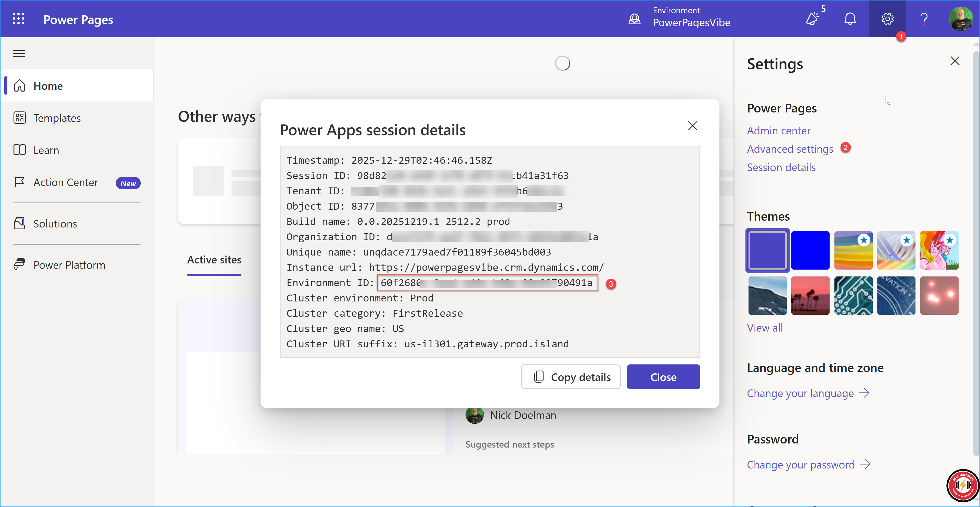This screenshot has height=507, width=980.
Task: Open the Admin center link
Action: (778, 131)
